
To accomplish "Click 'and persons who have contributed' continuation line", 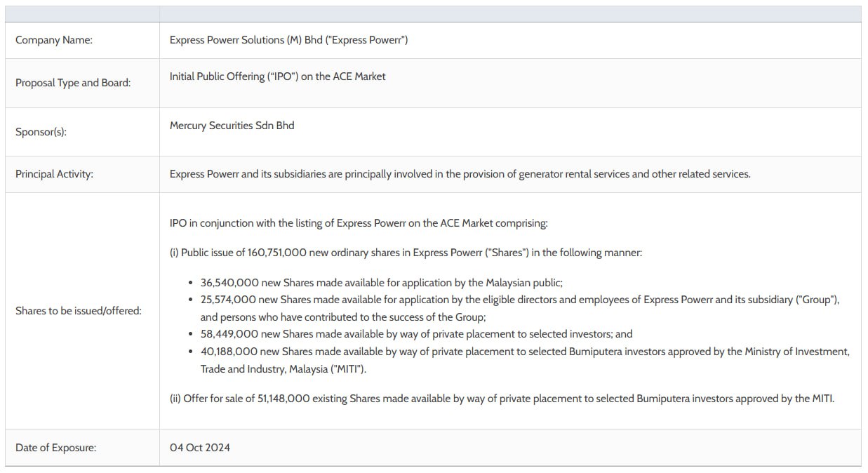I will click(x=343, y=317).
